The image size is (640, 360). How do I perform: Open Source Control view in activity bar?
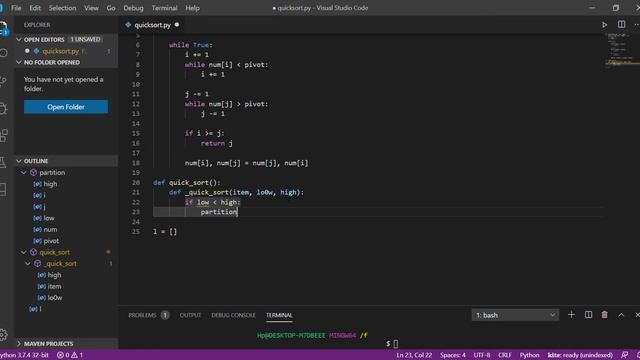(x=4, y=81)
